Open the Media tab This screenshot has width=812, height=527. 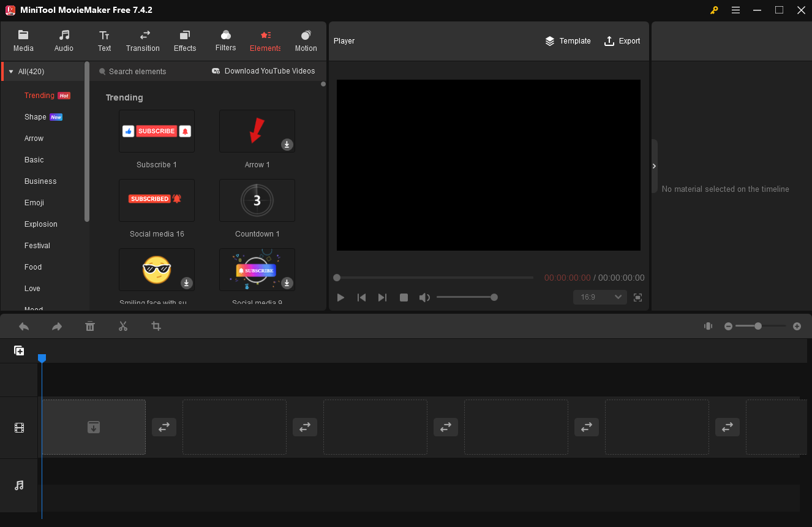pos(23,41)
